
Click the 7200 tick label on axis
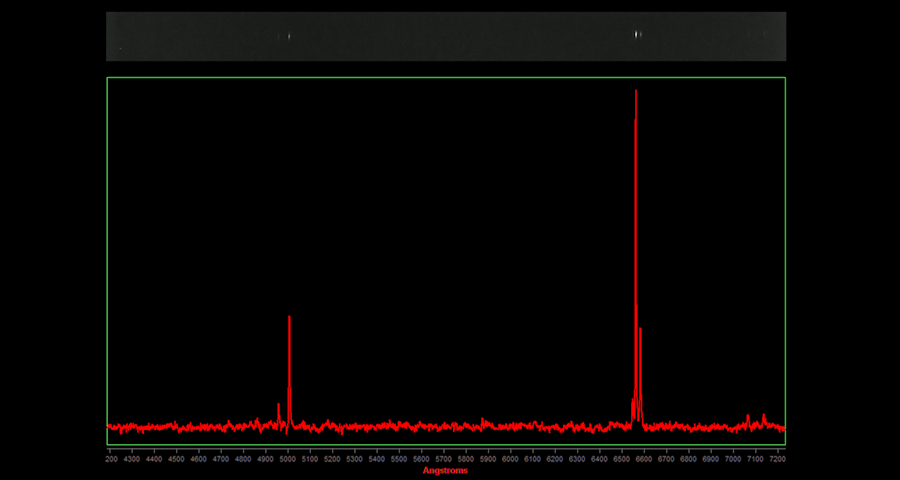pyautogui.click(x=777, y=459)
